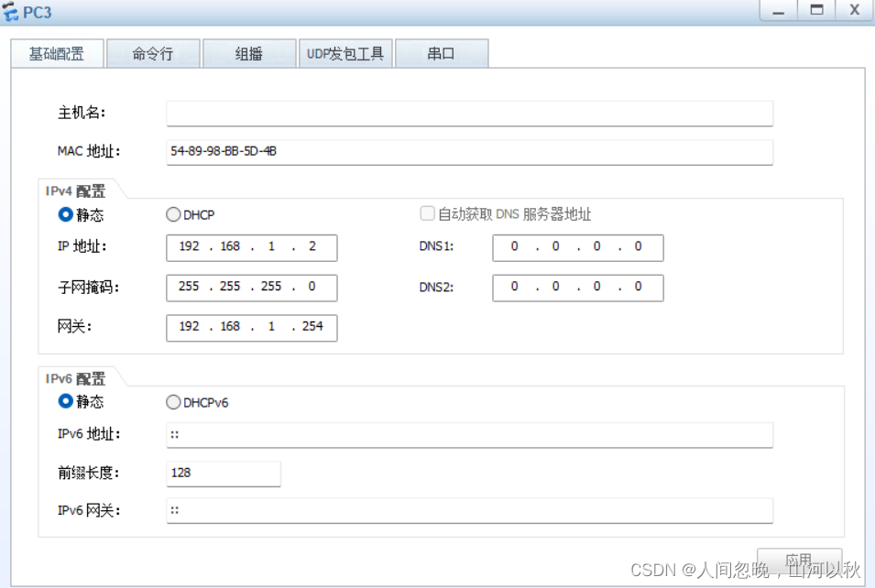Click the 前缀长度 field showing 128
The width and height of the screenshot is (875, 588).
tap(224, 474)
